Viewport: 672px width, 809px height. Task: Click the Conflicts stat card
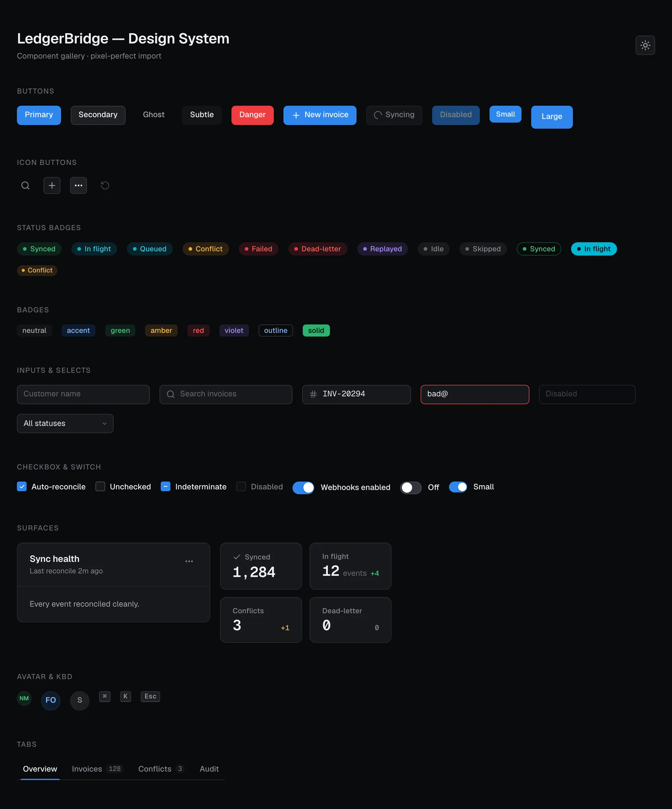coord(261,620)
